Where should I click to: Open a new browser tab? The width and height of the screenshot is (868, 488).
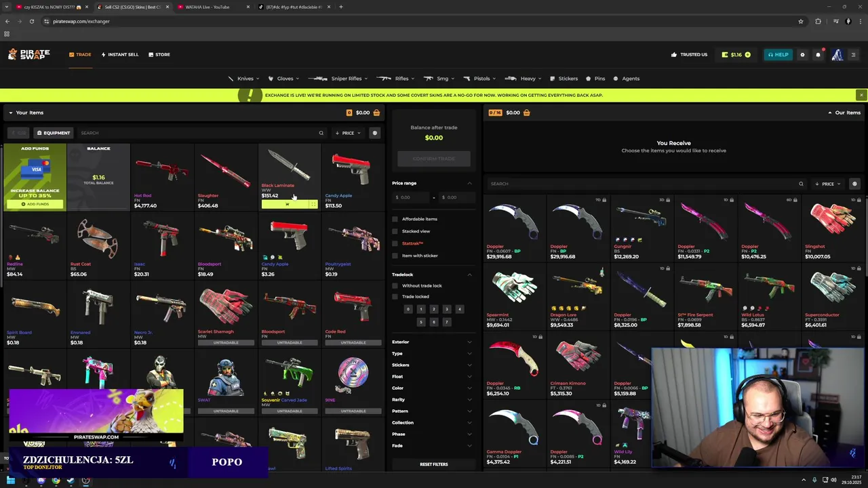point(340,7)
